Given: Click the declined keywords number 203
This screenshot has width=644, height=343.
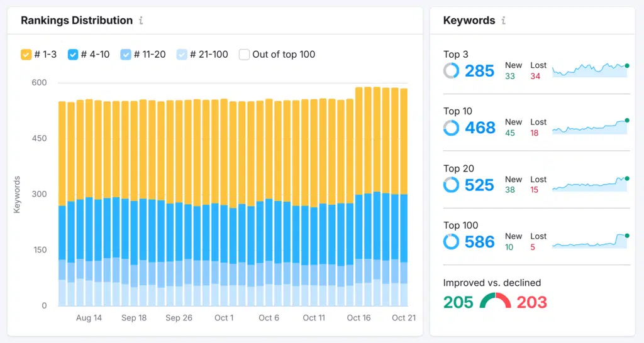Looking at the screenshot, I should (x=532, y=302).
